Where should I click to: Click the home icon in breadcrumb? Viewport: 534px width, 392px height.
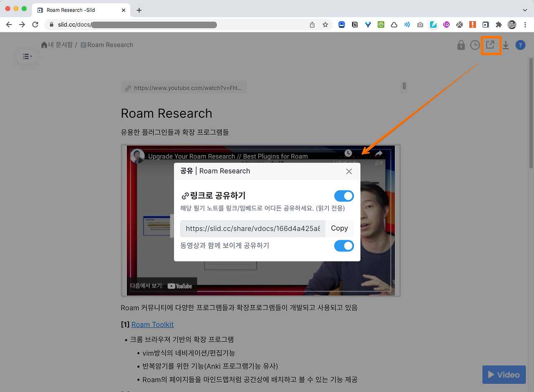tap(44, 45)
